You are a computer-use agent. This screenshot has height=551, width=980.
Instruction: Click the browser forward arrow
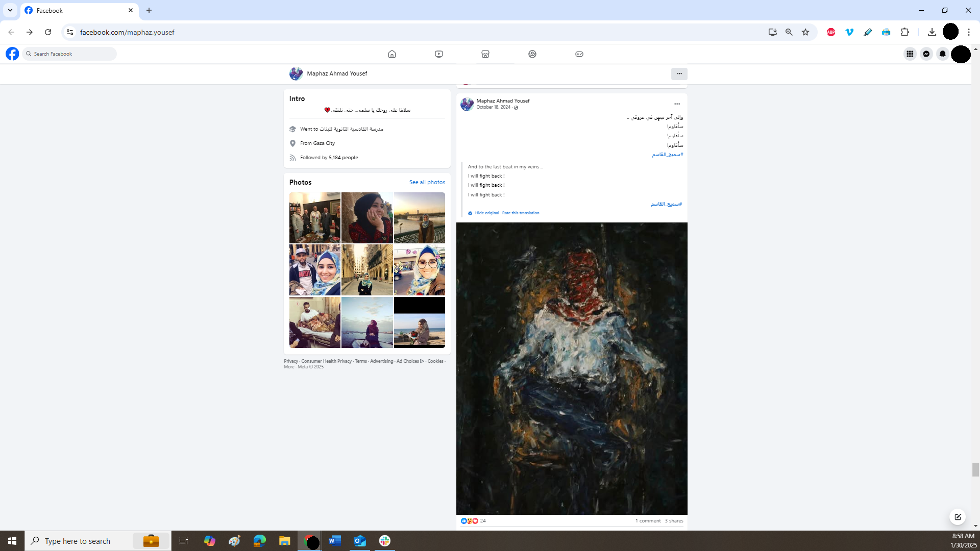click(30, 32)
